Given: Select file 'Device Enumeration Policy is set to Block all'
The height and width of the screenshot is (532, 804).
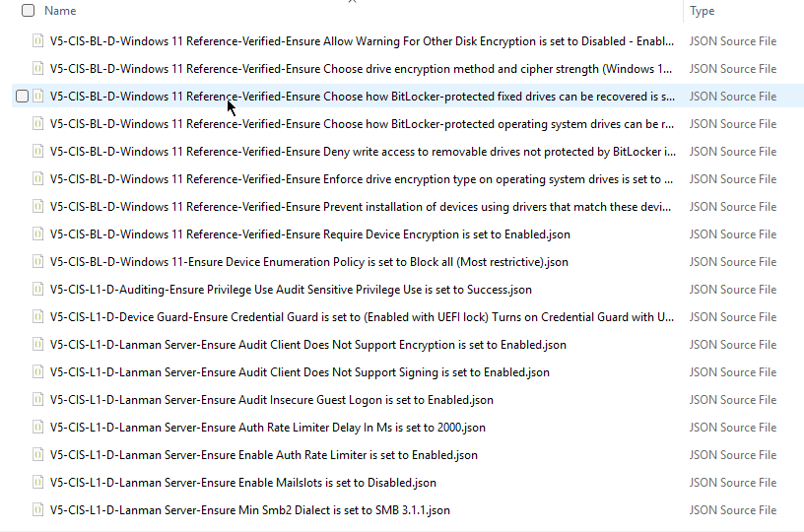Looking at the screenshot, I should [309, 262].
